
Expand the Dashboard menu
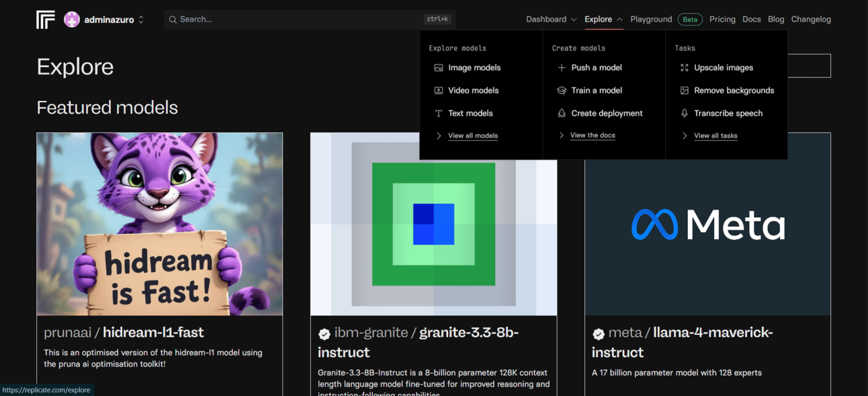551,19
